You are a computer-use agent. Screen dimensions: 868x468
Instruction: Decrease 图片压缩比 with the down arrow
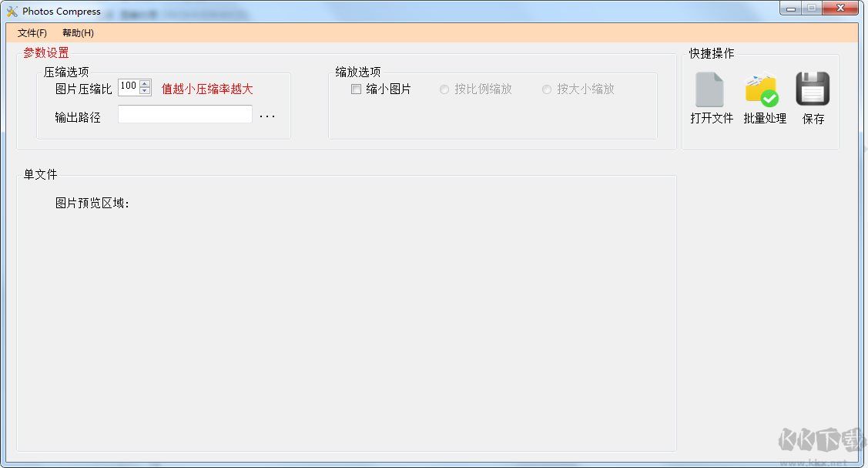(145, 91)
